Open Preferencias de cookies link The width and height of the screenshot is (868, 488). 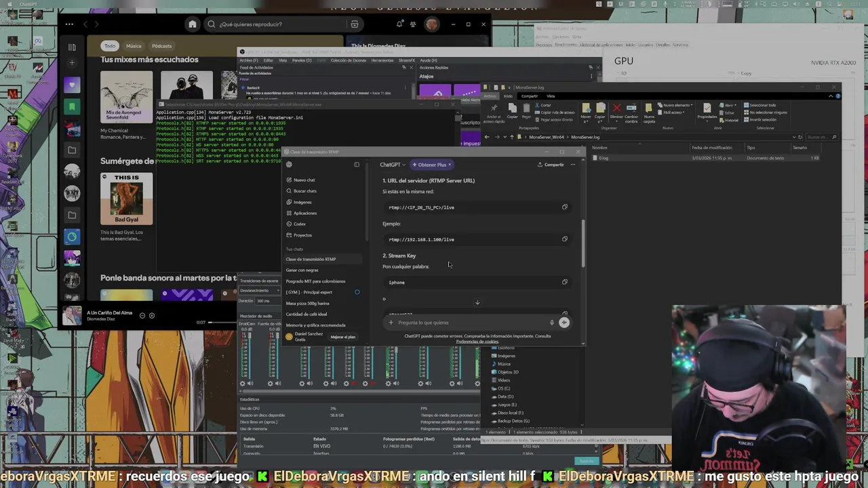[x=477, y=342]
